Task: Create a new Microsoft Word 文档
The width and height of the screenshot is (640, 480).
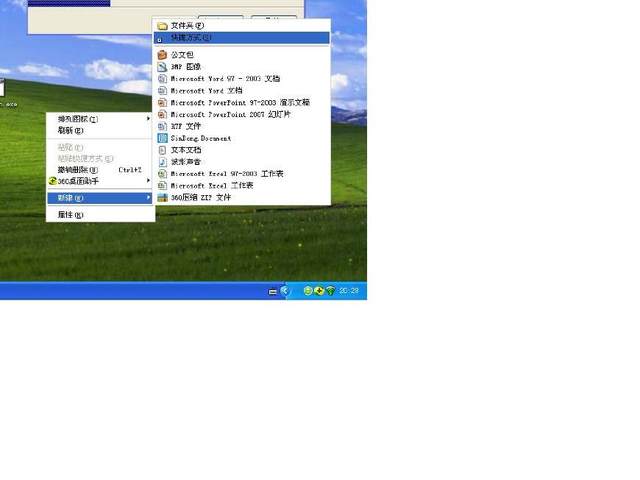Action: [241, 91]
